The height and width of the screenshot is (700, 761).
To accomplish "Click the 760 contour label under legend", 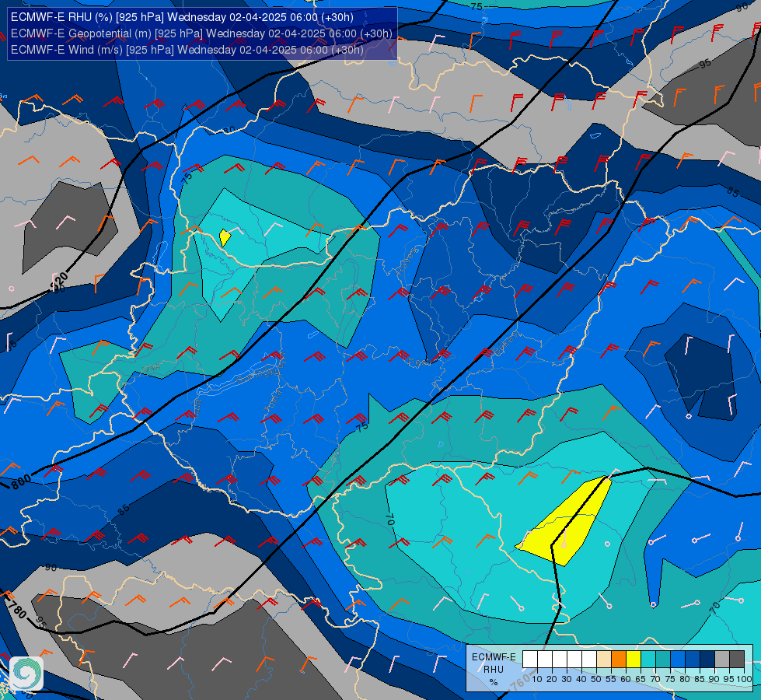I will [520, 683].
